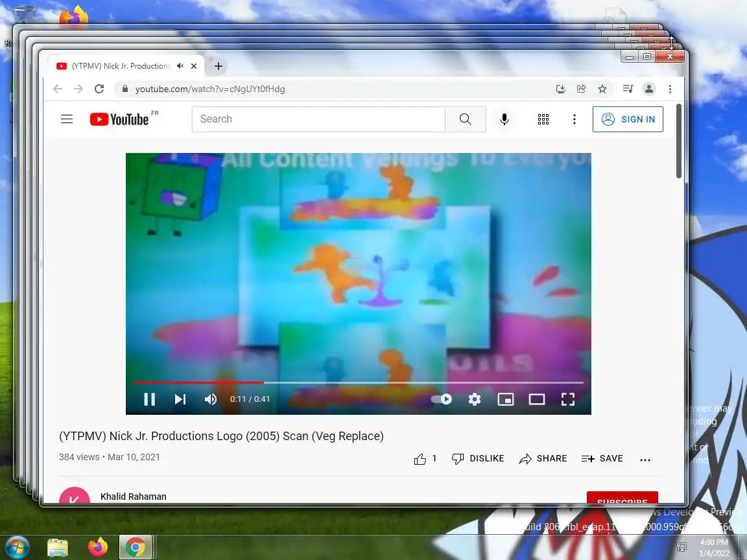Select the (YTPMV) Nick Jr. Productions tab
Viewport: 747px width, 560px height.
120,65
